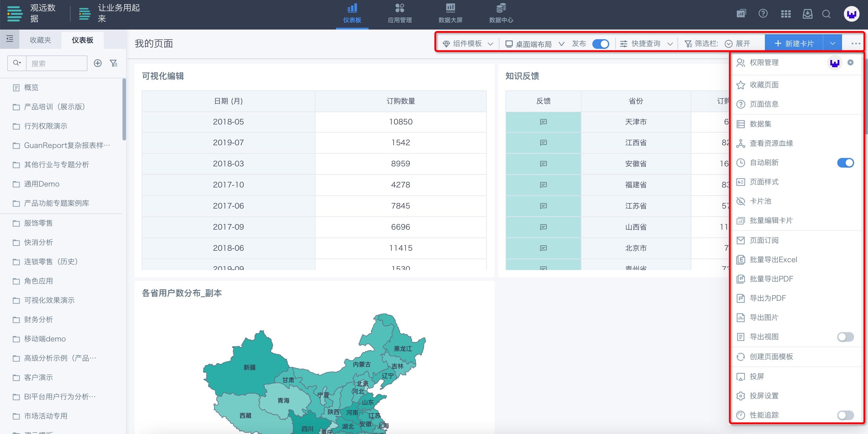Enable the 性能追踪 switch
This screenshot has height=434, width=868.
click(x=845, y=415)
